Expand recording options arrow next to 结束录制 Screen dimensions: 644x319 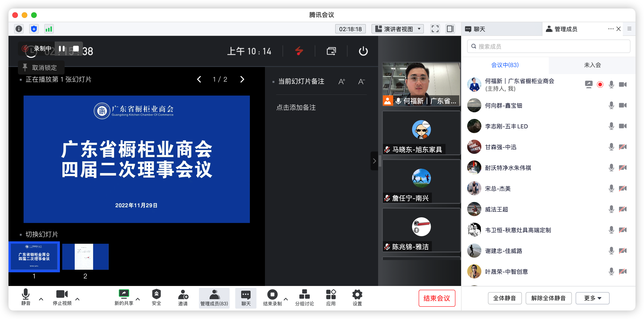pos(286,299)
